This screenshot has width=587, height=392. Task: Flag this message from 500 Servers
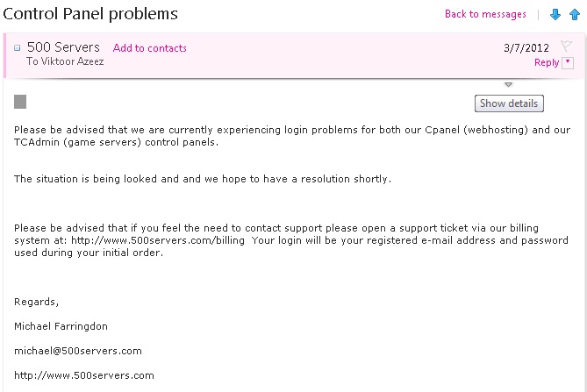(566, 46)
